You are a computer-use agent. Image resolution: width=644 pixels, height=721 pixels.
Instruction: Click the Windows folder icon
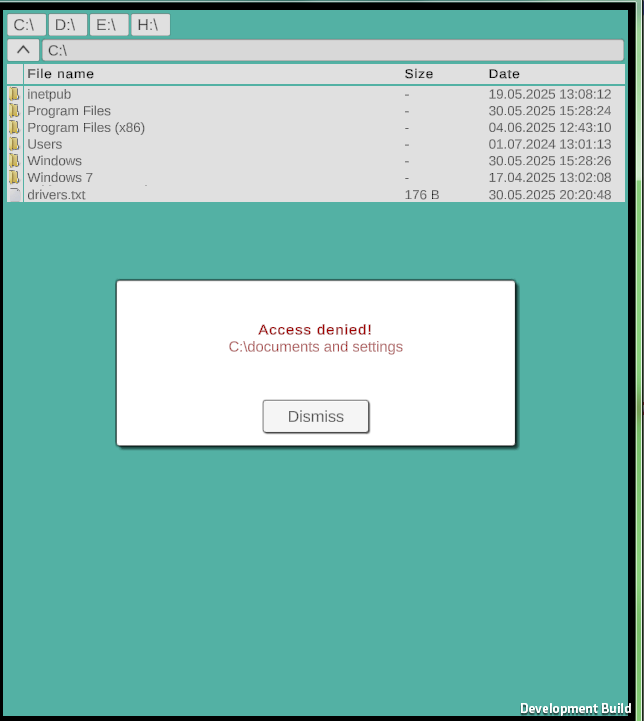tap(14, 160)
